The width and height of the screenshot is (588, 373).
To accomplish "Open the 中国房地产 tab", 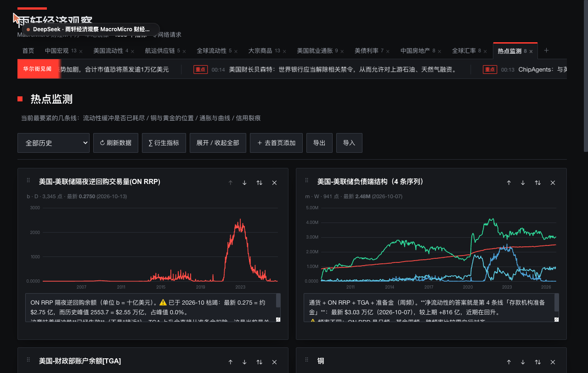I will 415,50.
